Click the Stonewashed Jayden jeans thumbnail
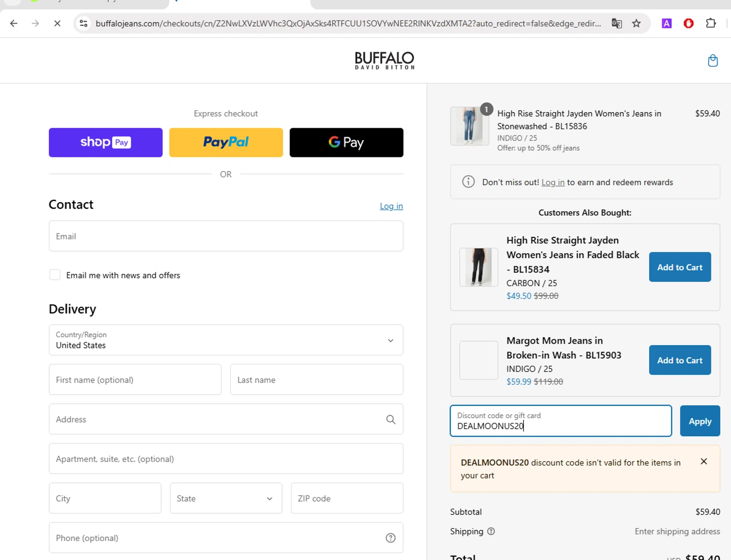 coord(470,126)
